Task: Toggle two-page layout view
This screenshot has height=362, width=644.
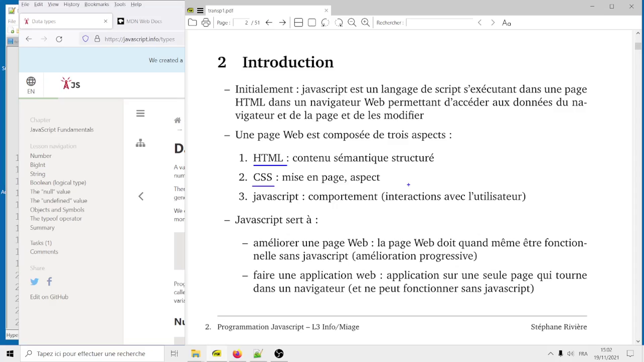Action: 299,22
